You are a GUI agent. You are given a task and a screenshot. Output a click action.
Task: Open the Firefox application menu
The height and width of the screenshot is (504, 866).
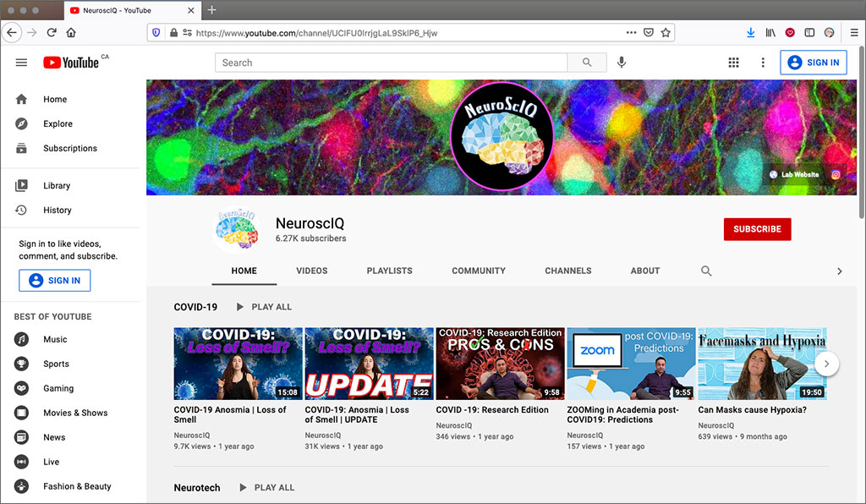pyautogui.click(x=853, y=33)
